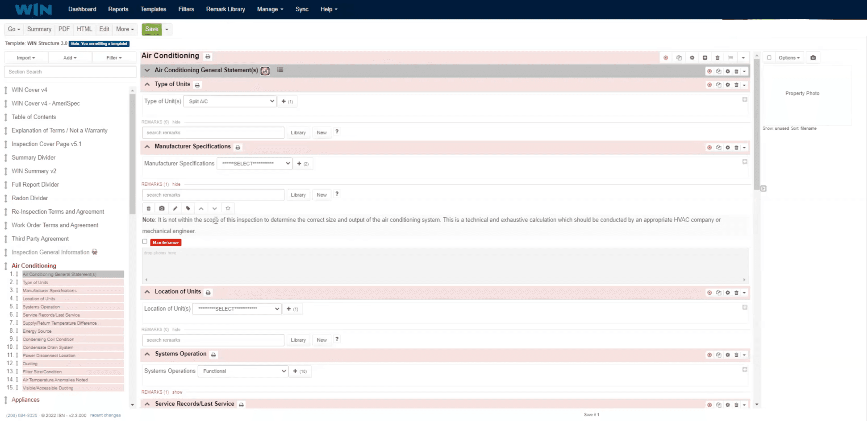Viewport: 868px width, 421px height.
Task: Open settings gear in Air Conditioning header toolbar
Action: (692, 58)
